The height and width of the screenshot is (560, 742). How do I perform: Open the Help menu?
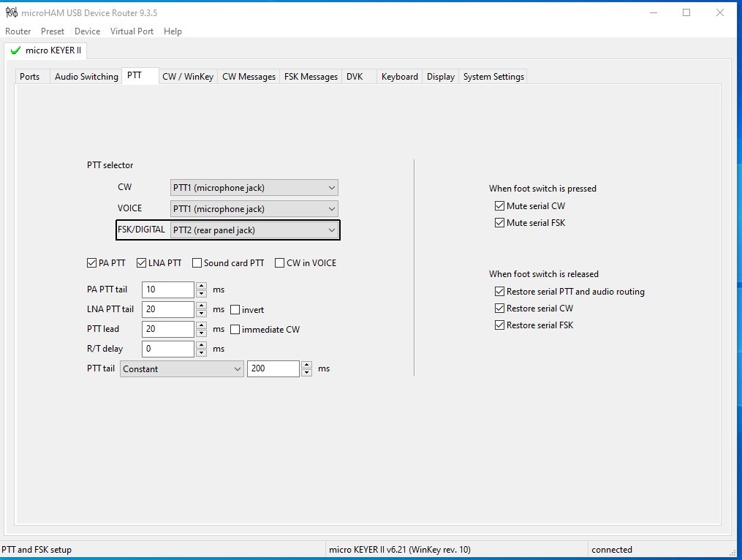tap(173, 31)
